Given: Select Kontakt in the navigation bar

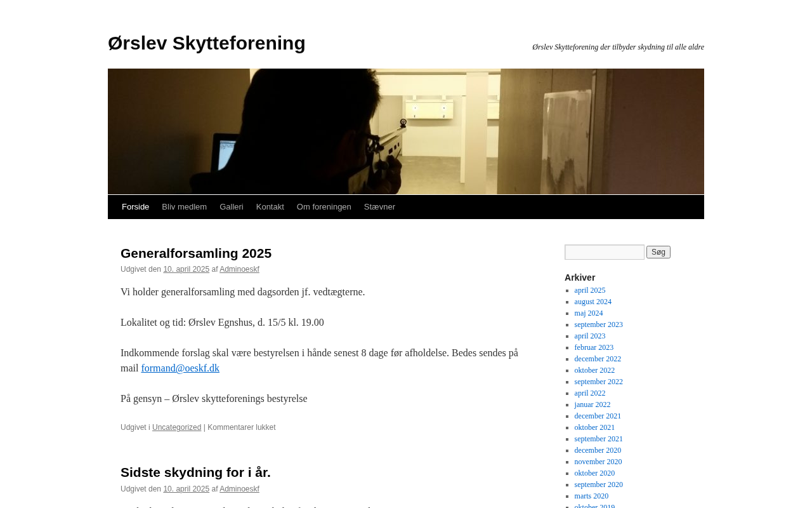Looking at the screenshot, I should tap(270, 207).
